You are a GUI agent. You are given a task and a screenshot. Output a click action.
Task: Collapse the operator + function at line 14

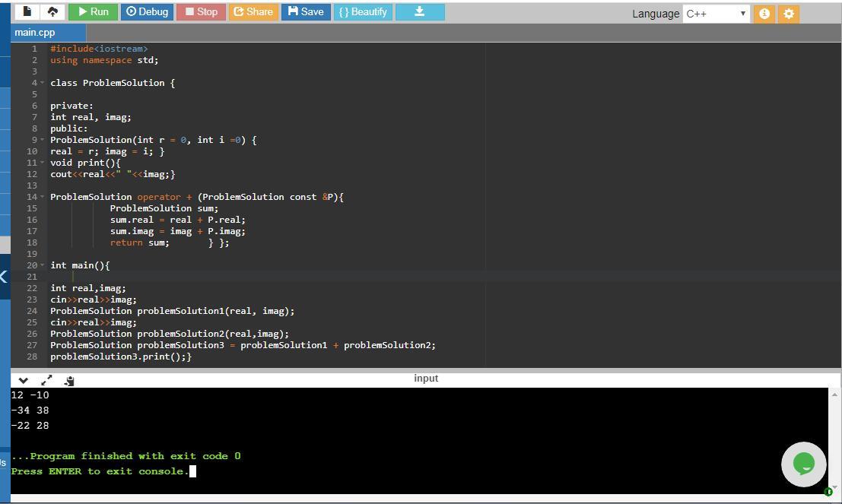pos(43,197)
